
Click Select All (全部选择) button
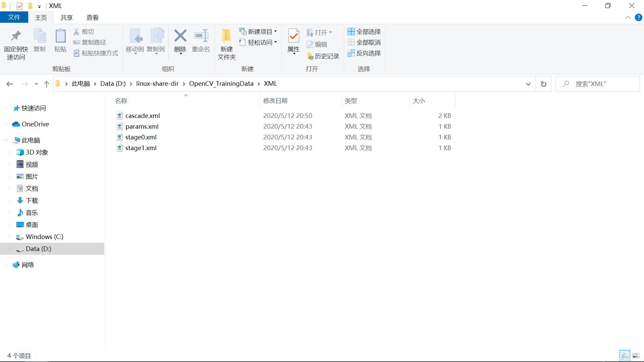364,32
